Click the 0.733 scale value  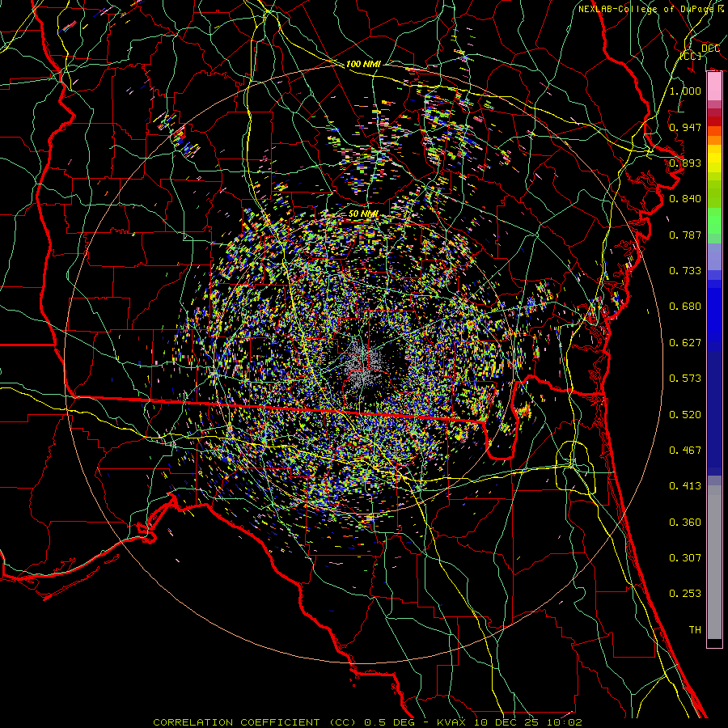click(685, 271)
